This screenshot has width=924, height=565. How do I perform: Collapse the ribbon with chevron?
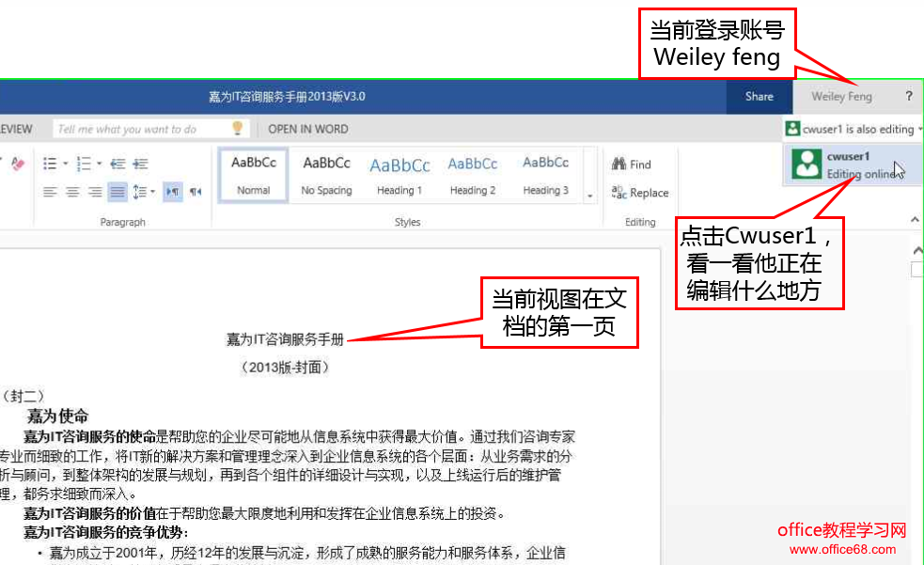(x=915, y=220)
